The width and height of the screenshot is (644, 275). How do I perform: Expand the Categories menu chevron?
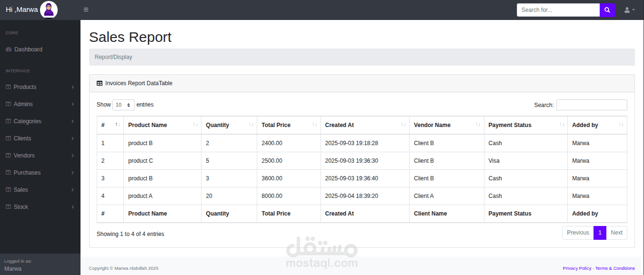pyautogui.click(x=72, y=121)
